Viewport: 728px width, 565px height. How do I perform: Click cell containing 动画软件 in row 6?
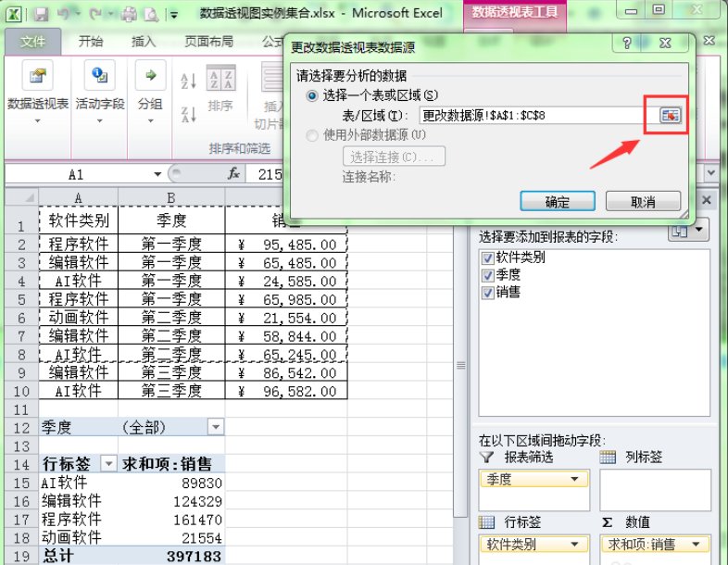coord(79,318)
